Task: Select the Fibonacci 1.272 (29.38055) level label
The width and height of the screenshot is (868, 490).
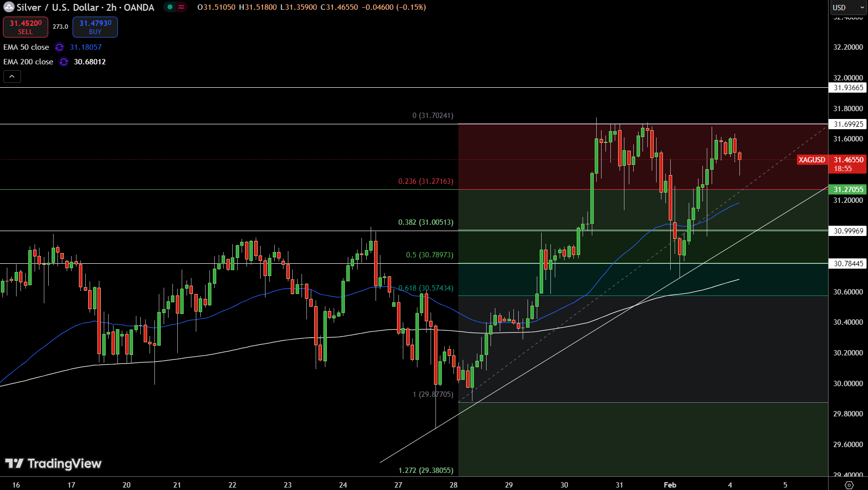Action: coord(426,470)
